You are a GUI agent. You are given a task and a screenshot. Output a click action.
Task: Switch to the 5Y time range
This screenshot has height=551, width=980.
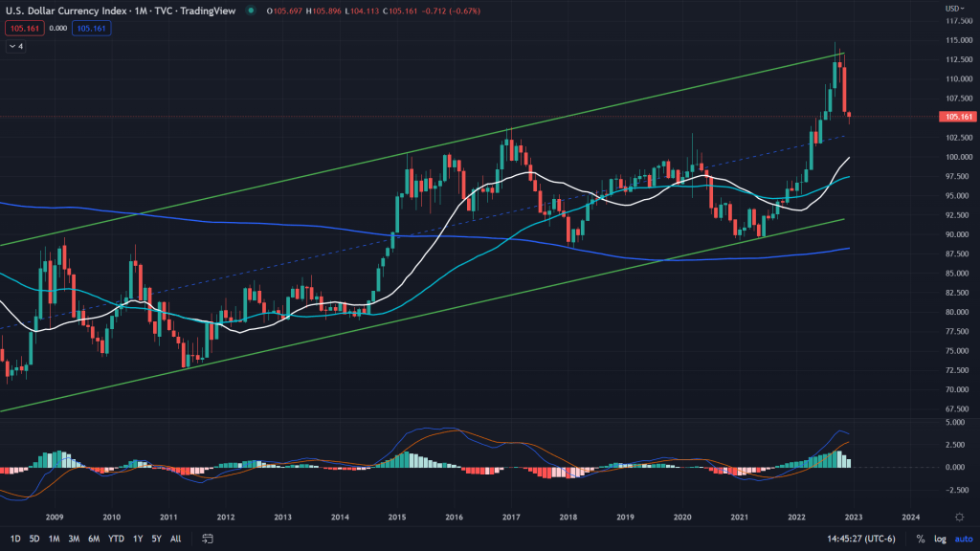pos(158,539)
